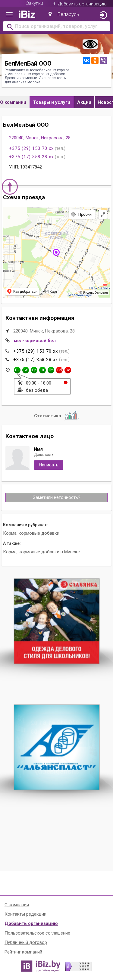Open the Viber contact icon

pos(103,60)
